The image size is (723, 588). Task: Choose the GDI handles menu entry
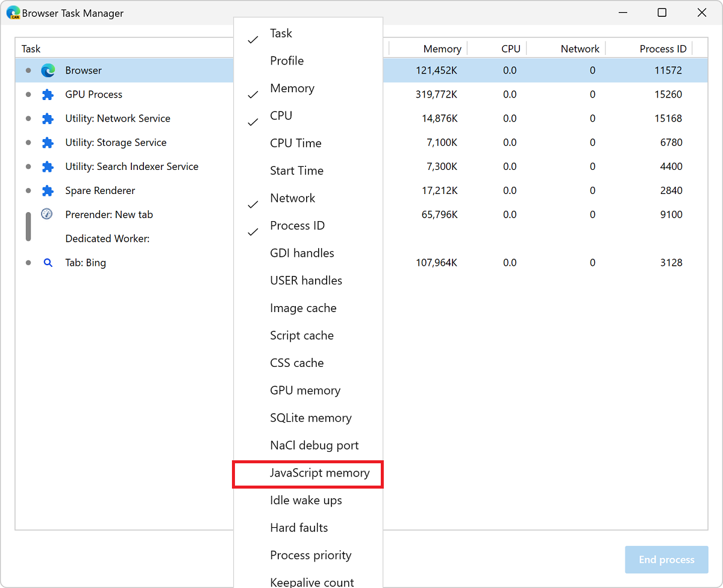click(x=302, y=253)
